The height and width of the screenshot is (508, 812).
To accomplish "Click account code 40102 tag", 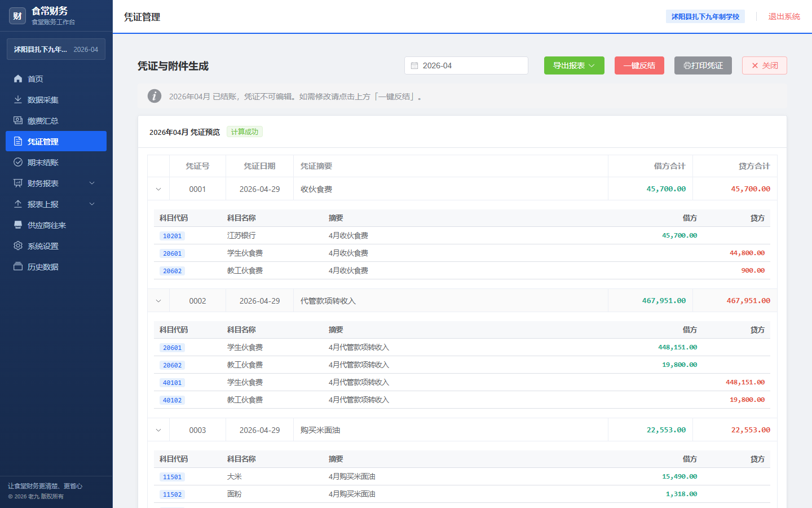I will (173, 400).
